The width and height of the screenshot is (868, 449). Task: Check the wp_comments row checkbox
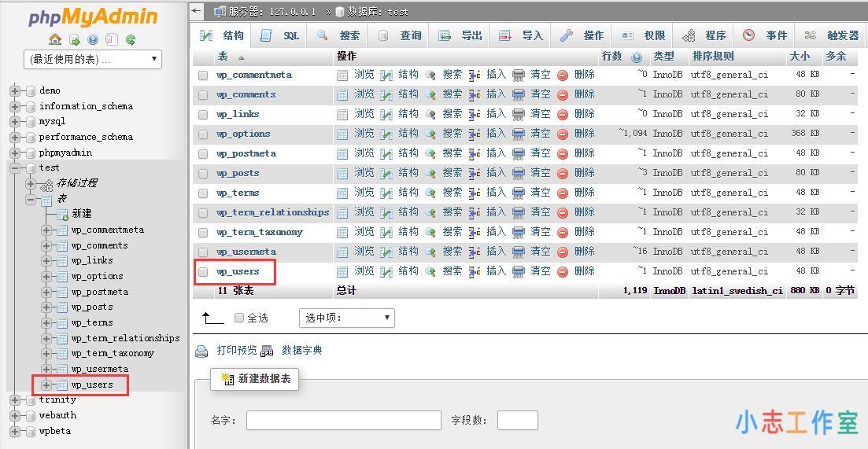[x=203, y=95]
